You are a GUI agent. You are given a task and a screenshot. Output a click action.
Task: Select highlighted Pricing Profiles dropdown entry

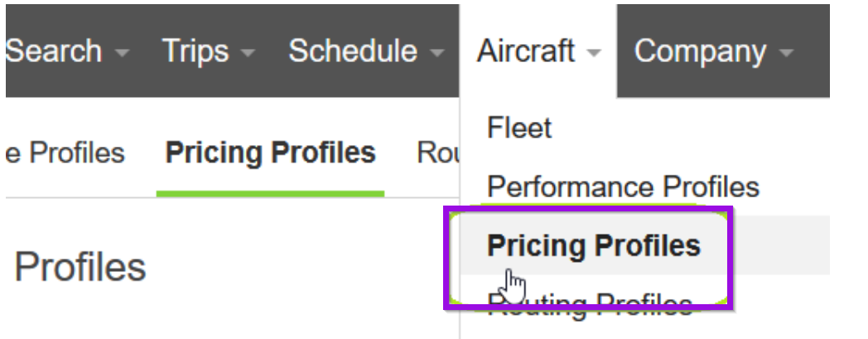click(x=593, y=245)
